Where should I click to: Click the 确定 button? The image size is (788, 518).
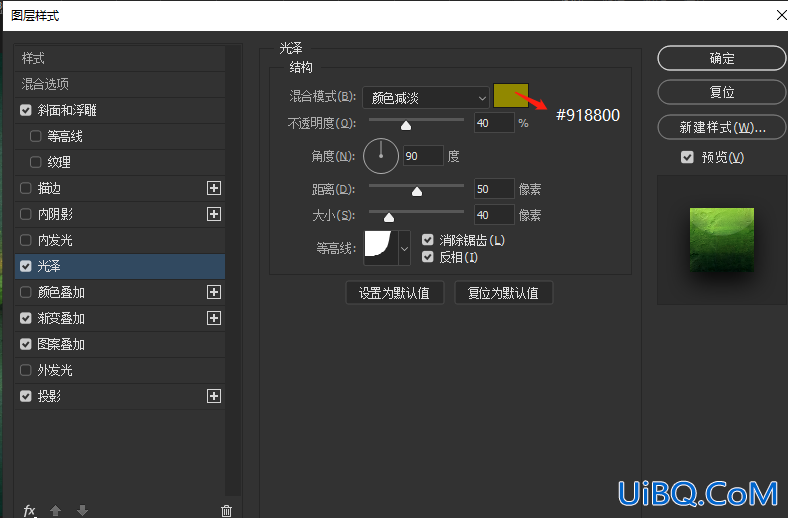(x=722, y=58)
